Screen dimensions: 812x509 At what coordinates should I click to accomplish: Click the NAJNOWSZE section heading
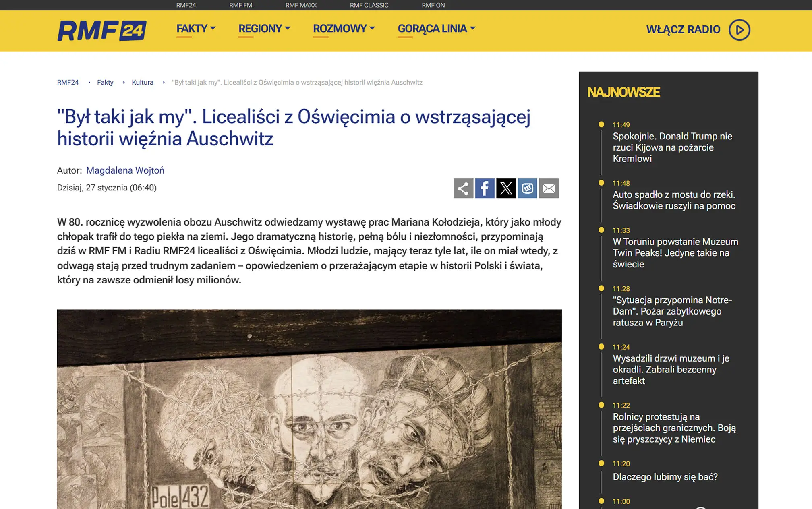(623, 92)
